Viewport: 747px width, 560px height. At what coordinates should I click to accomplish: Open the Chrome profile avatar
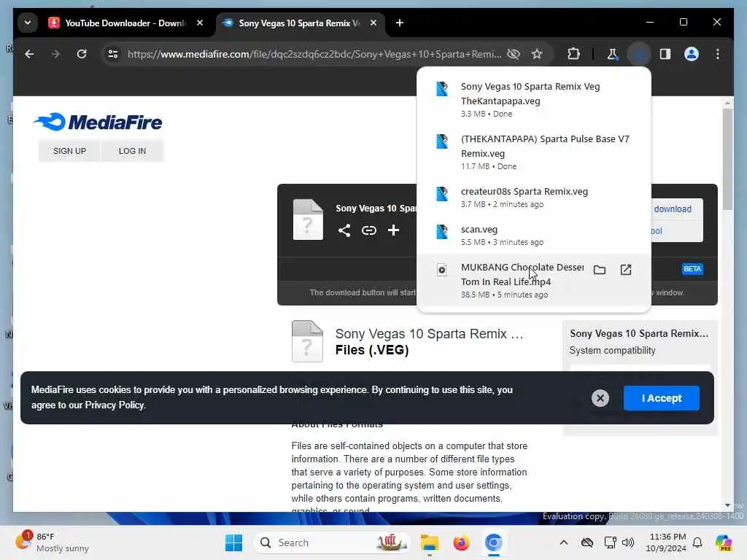(x=692, y=54)
